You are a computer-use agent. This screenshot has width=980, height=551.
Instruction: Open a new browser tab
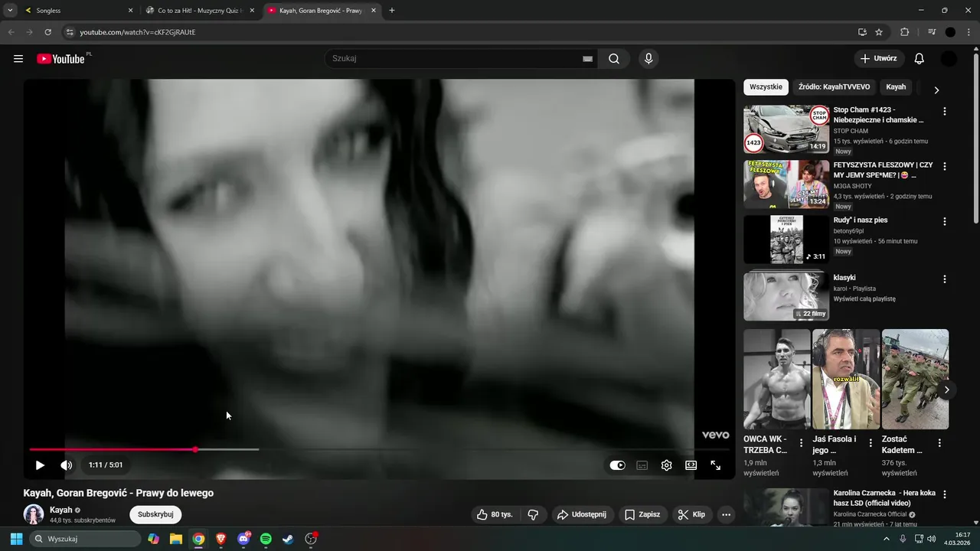click(392, 11)
